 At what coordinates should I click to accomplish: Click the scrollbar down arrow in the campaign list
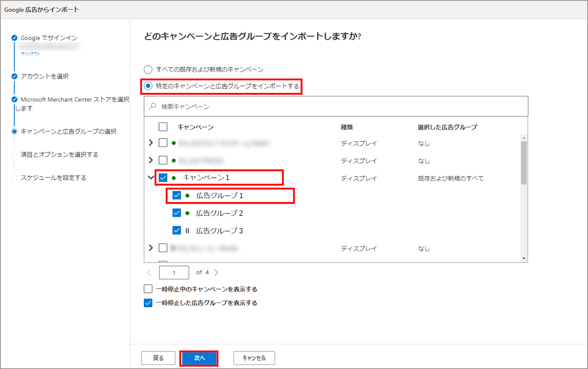pos(524,258)
